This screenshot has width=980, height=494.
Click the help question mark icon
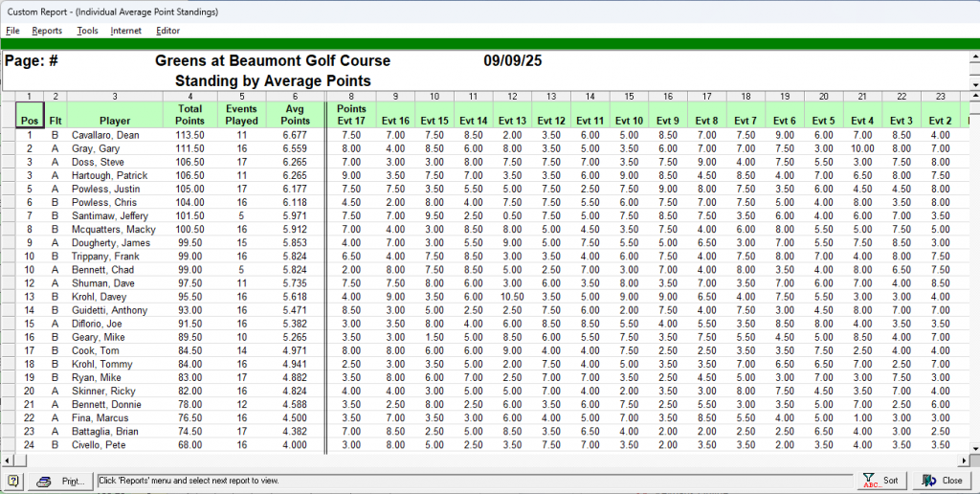[x=13, y=481]
